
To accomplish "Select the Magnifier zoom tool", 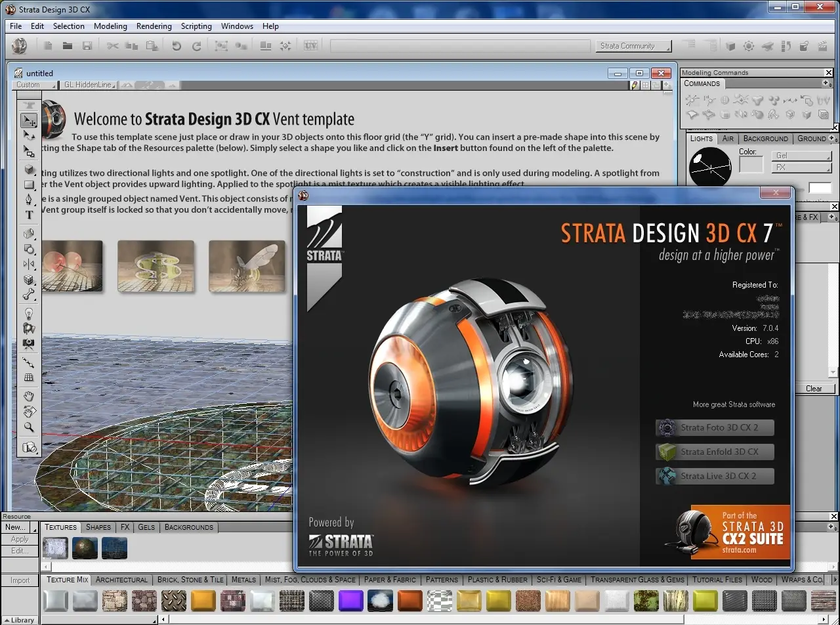I will pos(29,427).
